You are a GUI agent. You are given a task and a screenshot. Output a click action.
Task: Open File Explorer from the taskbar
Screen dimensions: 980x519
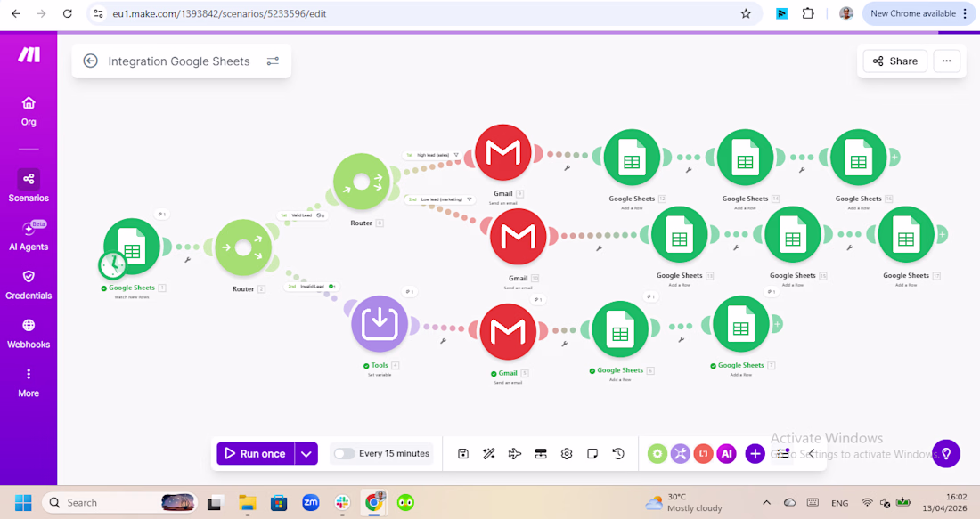[x=248, y=502]
